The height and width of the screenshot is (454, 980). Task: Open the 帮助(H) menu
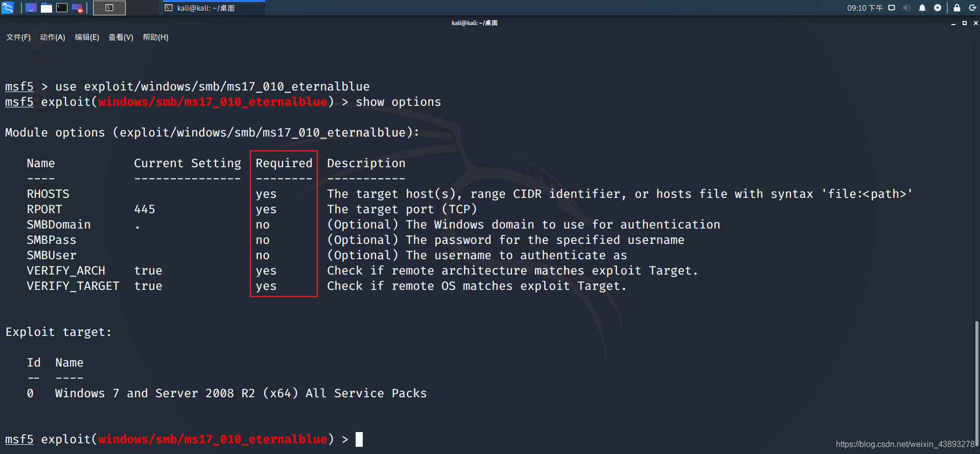click(156, 37)
